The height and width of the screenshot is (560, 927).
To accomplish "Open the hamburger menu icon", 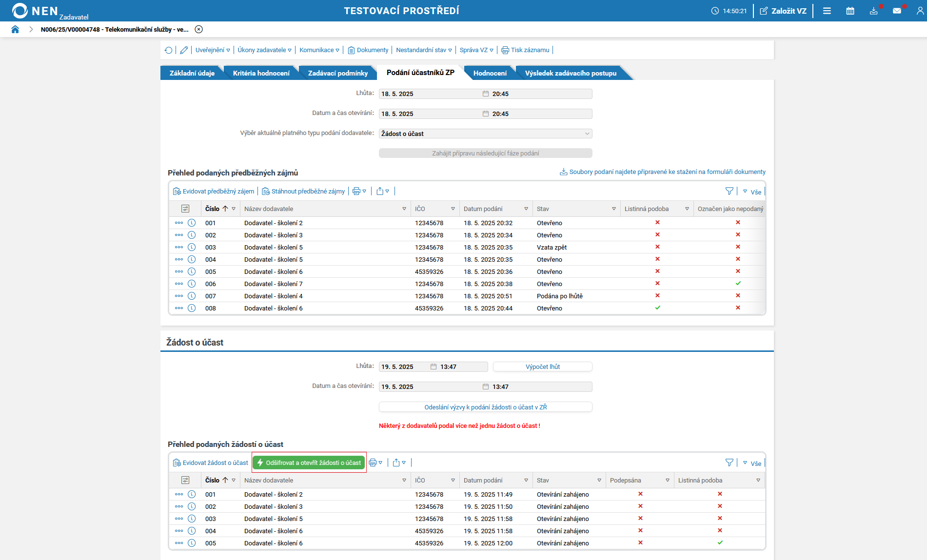I will point(827,11).
